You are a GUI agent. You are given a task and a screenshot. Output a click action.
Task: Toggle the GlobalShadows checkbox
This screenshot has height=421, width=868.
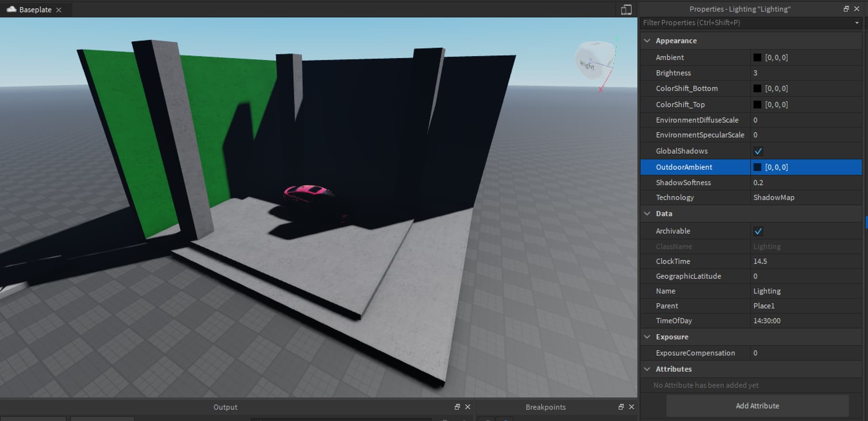tap(759, 151)
